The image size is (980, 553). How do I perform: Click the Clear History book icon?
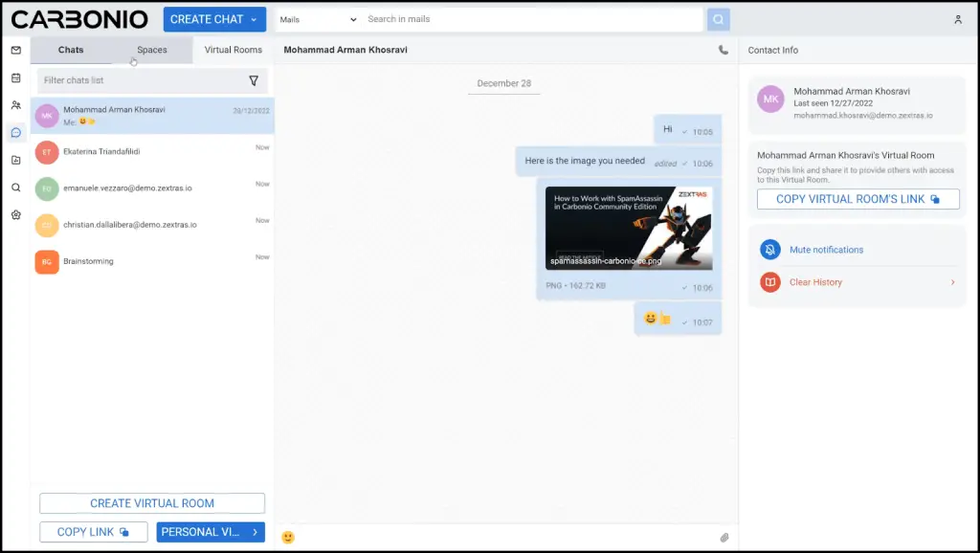(770, 282)
